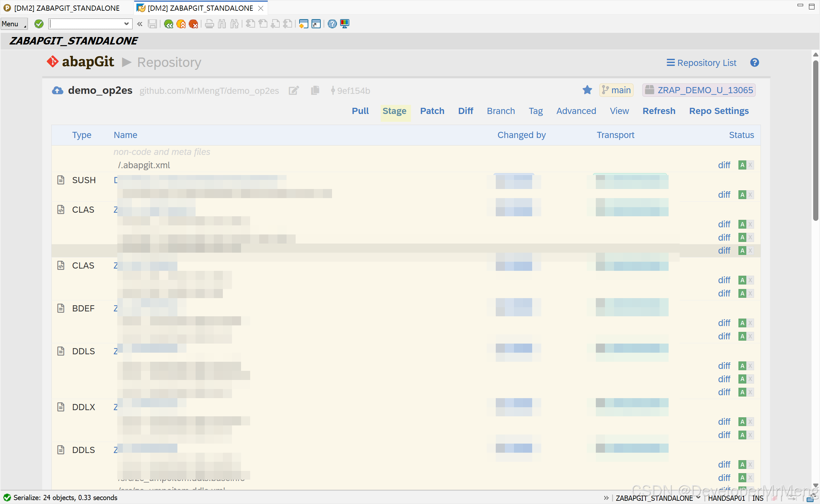Image resolution: width=820 pixels, height=504 pixels.
Task: Open the Branch menu
Action: 501,111
